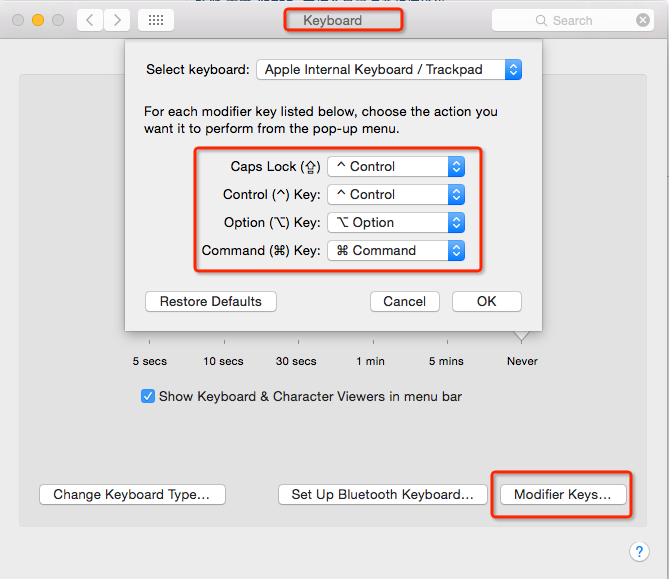Go back with the left chevron
669x579 pixels.
90,20
